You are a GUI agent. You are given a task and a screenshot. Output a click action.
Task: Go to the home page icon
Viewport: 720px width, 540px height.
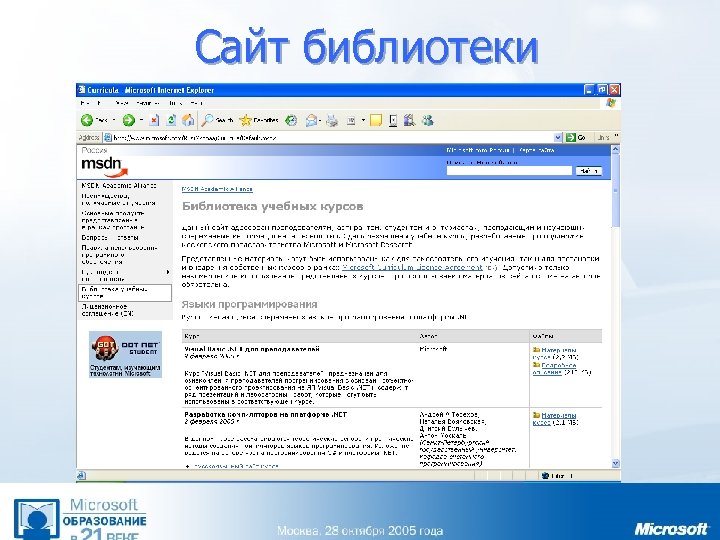click(188, 120)
